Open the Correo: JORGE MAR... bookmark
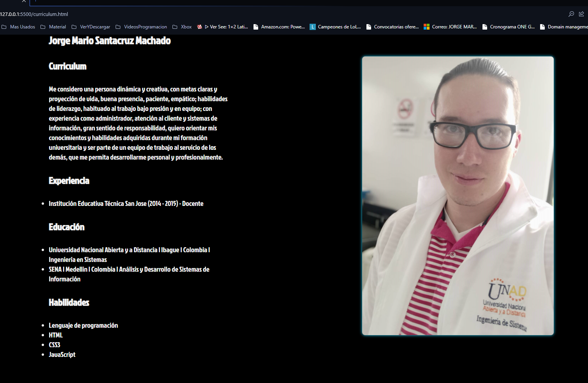This screenshot has width=588, height=383. (x=450, y=27)
